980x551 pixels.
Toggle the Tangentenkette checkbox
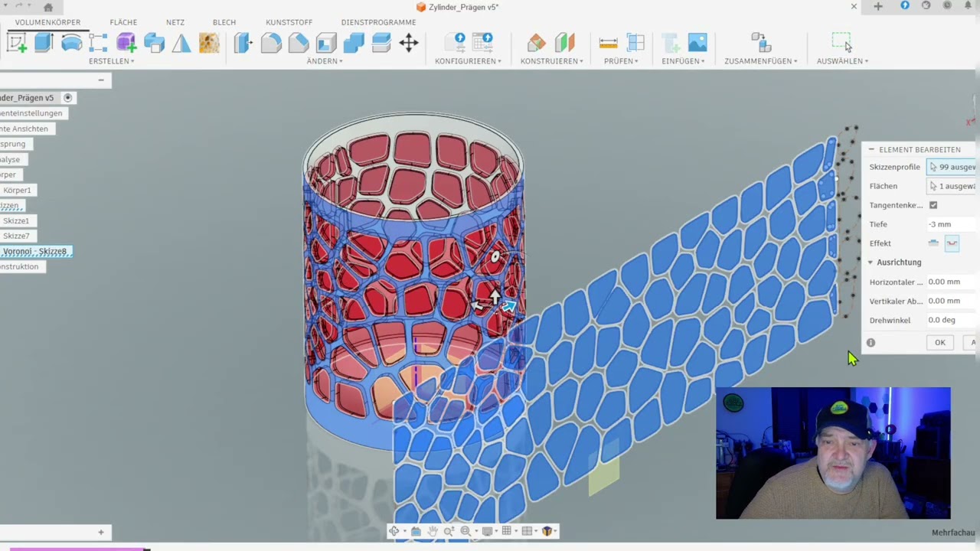point(933,205)
